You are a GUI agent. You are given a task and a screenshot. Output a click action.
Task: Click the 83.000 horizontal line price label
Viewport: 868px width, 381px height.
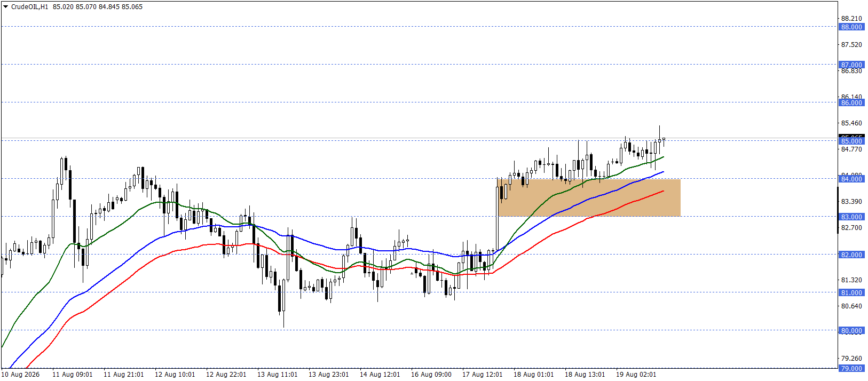click(851, 217)
